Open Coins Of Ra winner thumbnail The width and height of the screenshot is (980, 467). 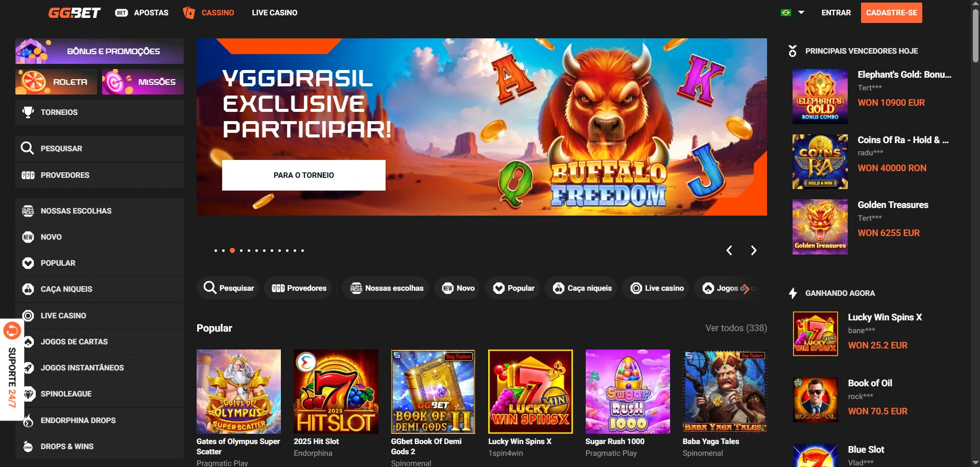[820, 161]
